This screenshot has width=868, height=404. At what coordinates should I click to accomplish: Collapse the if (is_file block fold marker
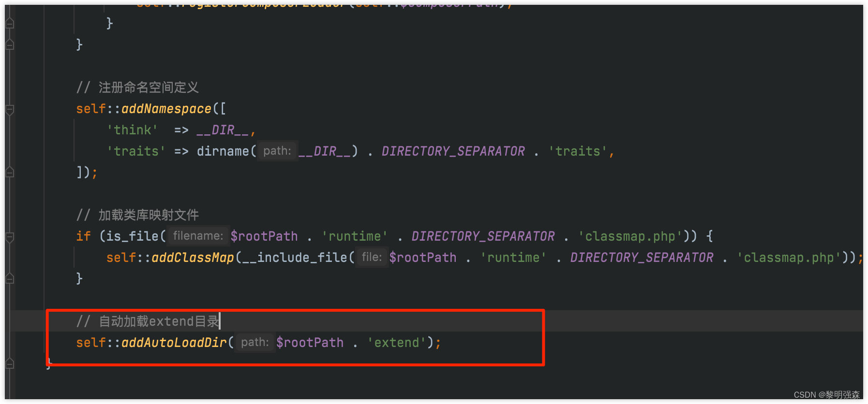(10, 237)
